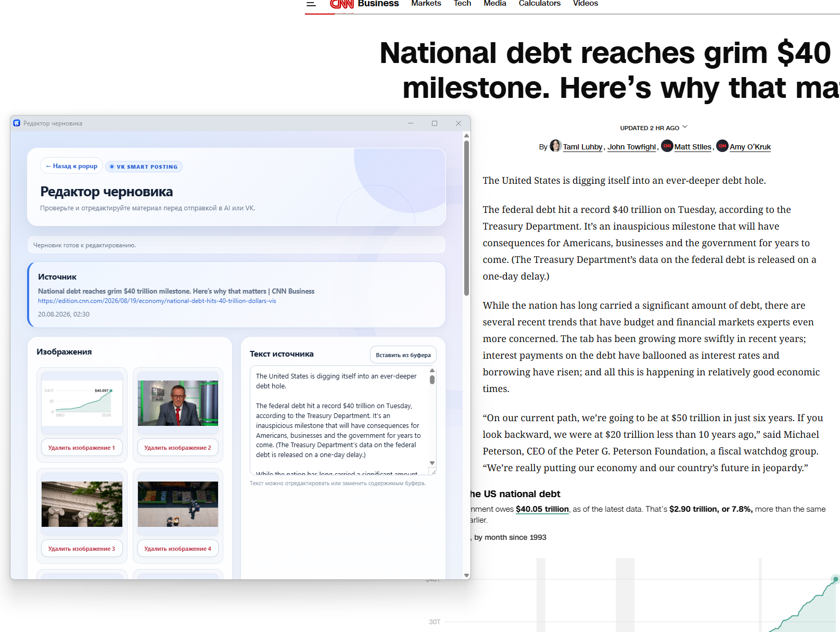Viewport: 840px width, 632px height.
Task: Open the Markets menu item
Action: coord(426,3)
